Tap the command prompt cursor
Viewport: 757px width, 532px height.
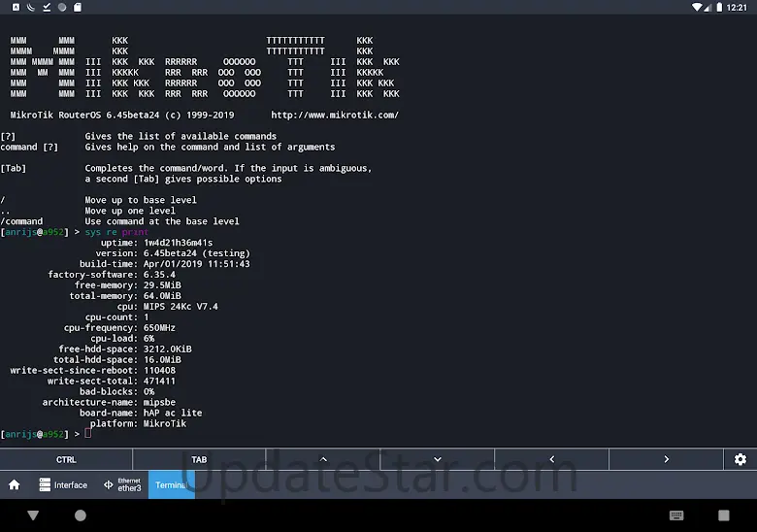pos(88,433)
